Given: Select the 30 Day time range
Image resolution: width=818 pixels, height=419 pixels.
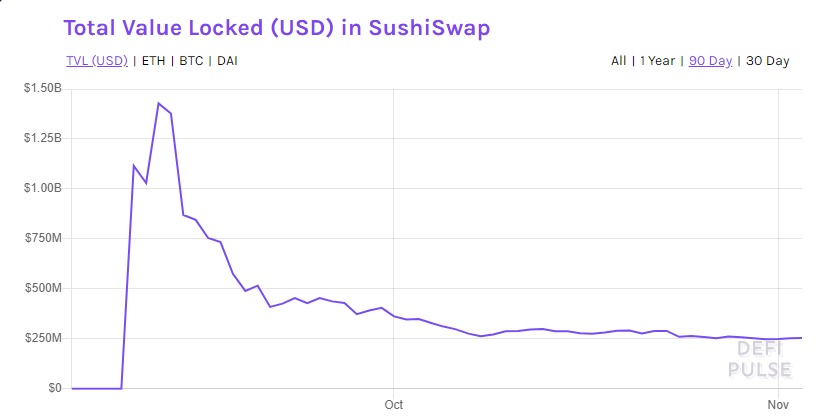Looking at the screenshot, I should point(767,61).
